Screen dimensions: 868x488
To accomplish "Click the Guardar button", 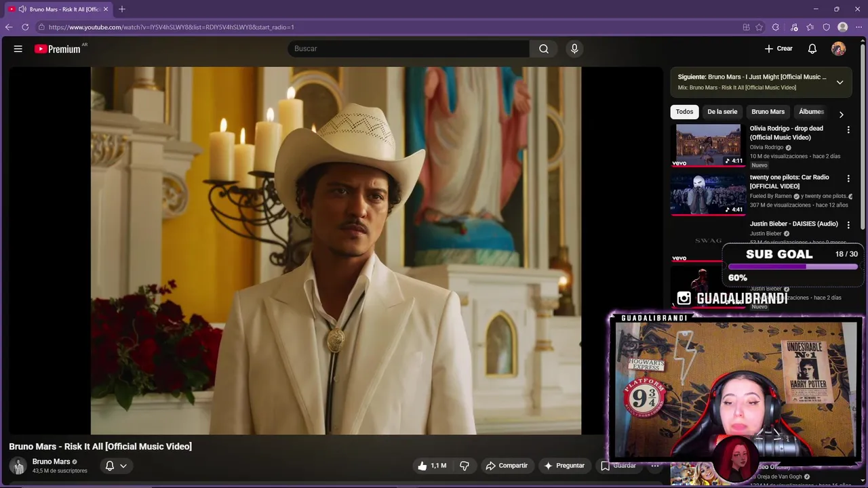I will [x=618, y=466].
